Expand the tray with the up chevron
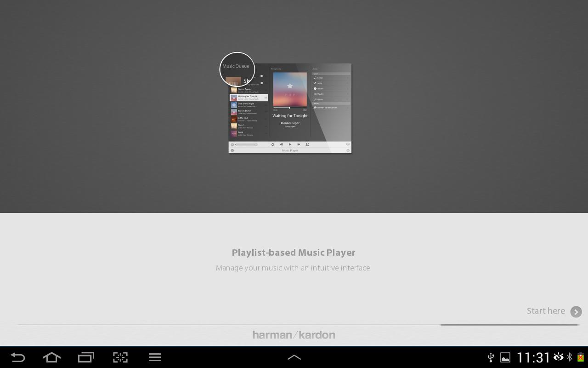Image resolution: width=588 pixels, height=368 pixels. pyautogui.click(x=294, y=357)
